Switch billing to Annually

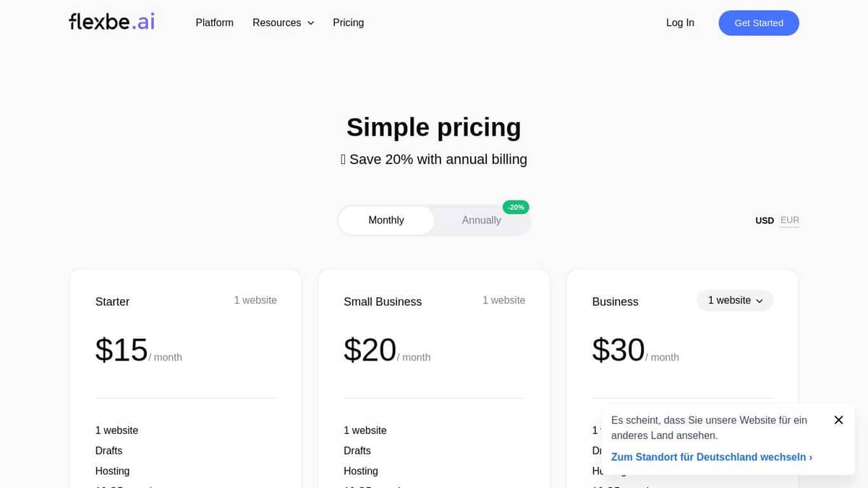tap(481, 220)
